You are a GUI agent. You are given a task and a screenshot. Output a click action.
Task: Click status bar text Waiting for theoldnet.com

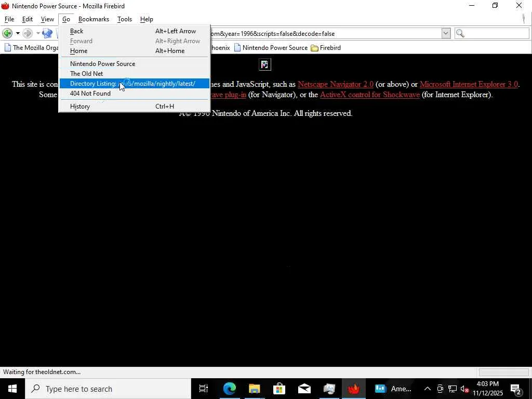(x=42, y=372)
